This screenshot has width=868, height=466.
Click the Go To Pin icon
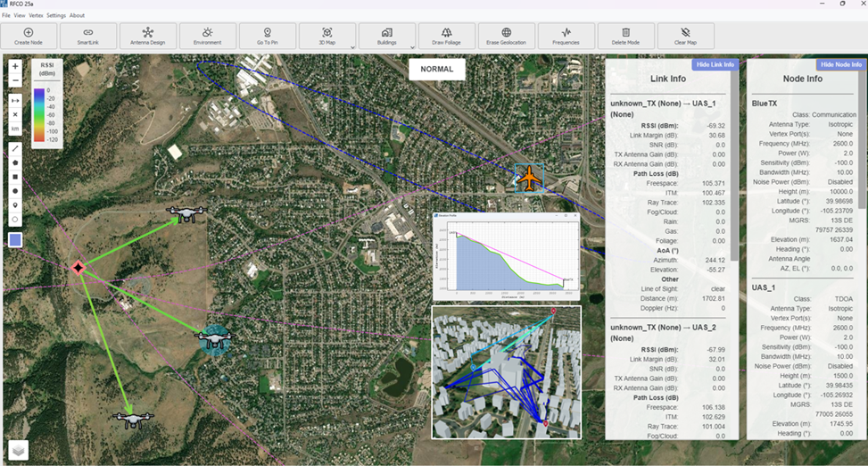click(x=268, y=36)
